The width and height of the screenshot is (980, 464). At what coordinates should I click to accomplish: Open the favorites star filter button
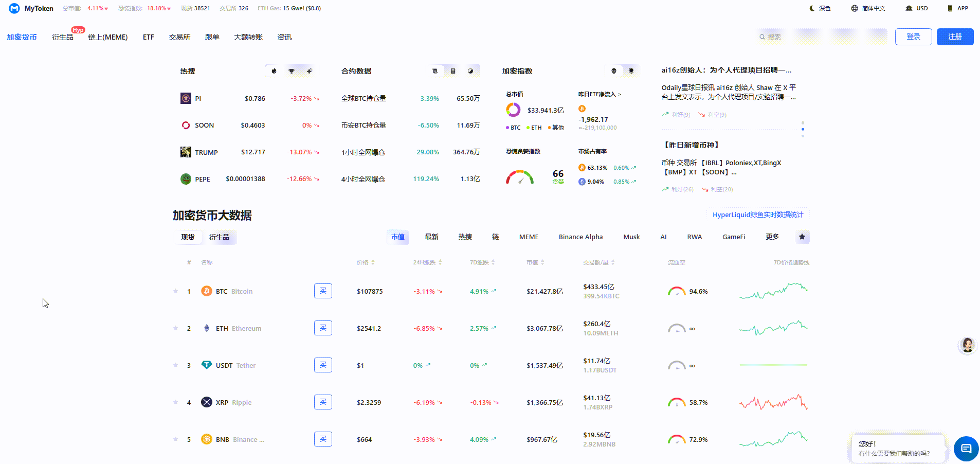point(802,237)
